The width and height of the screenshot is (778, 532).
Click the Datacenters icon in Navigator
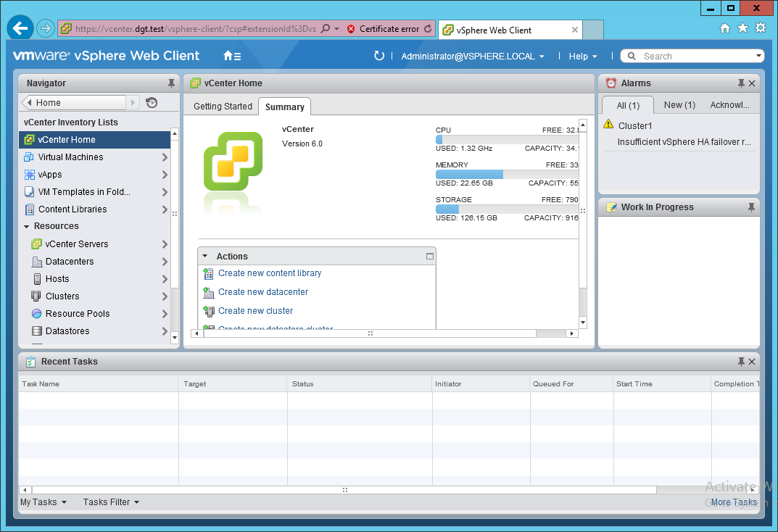click(x=37, y=262)
